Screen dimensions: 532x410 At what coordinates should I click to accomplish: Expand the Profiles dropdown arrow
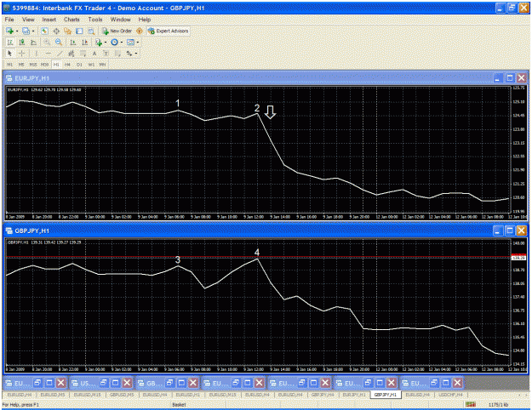[33, 31]
